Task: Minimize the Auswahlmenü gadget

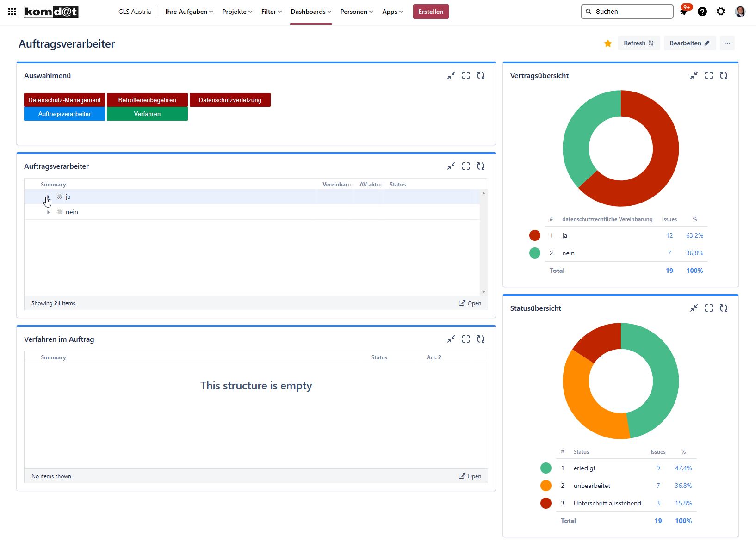Action: pos(451,75)
